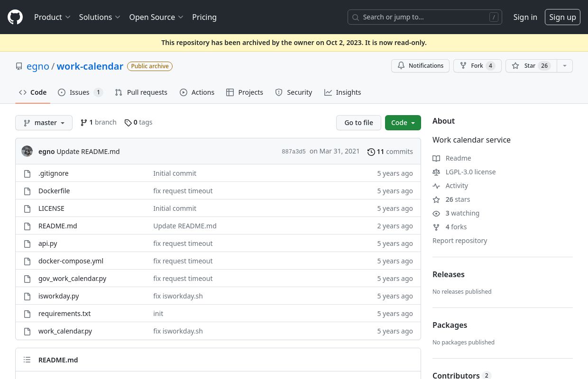
Task: Switch to the Code tab
Action: (33, 92)
